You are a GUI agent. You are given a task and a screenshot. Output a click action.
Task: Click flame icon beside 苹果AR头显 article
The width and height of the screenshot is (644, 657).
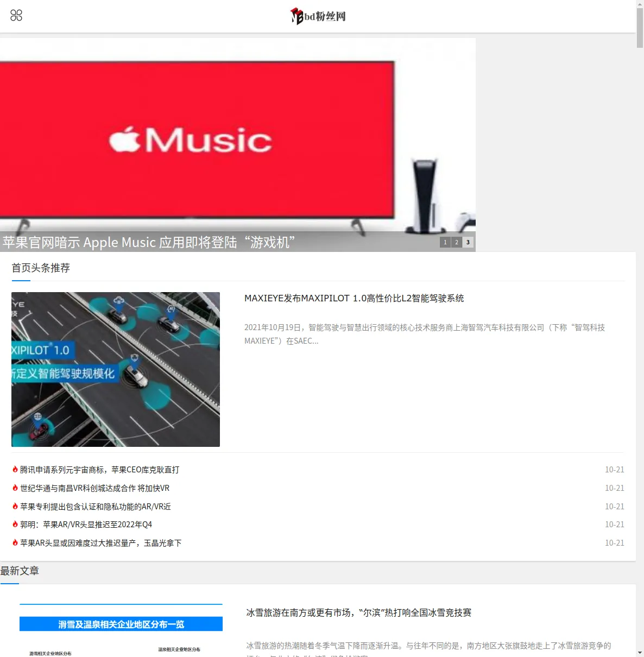15,542
